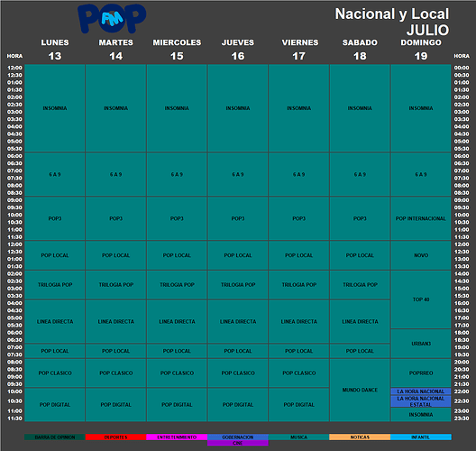Select the POP DIGITAL block on Tuesday
Image resolution: width=476 pixels, height=451 pixels.
tap(115, 404)
